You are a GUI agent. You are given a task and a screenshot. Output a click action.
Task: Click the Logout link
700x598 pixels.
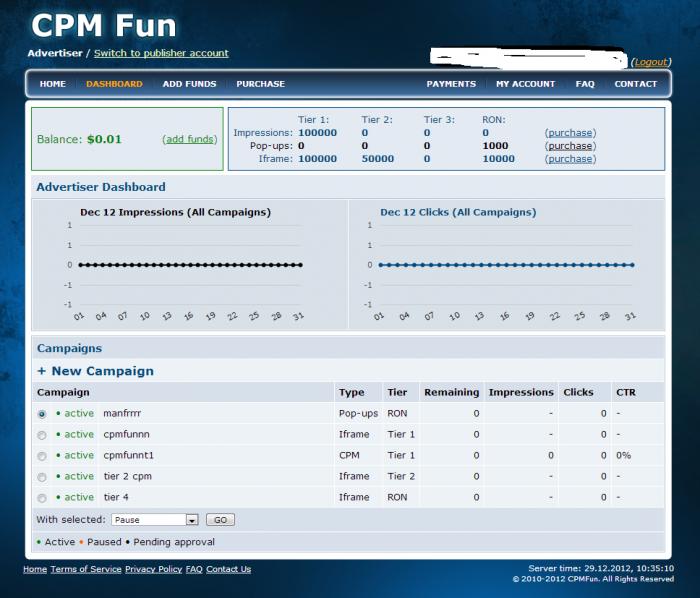point(651,62)
